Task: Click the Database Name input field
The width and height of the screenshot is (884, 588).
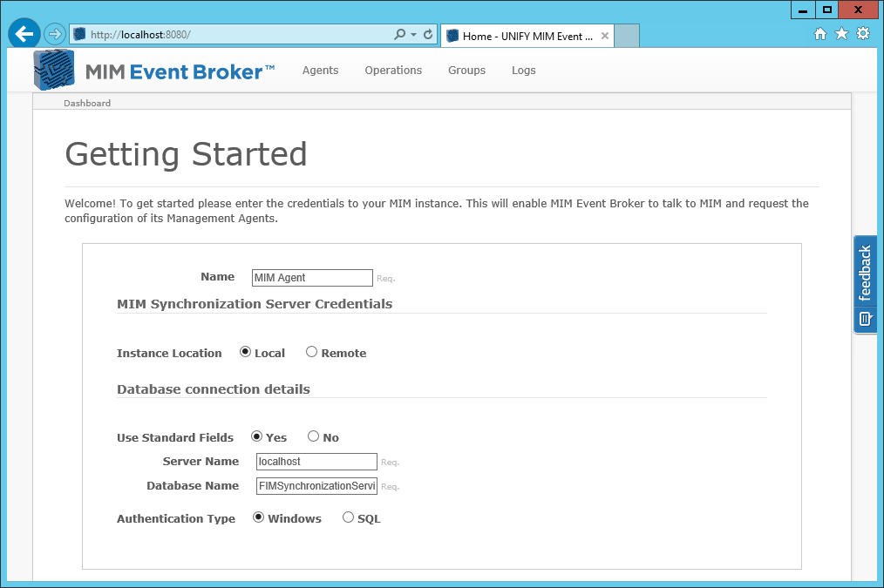Action: [316, 486]
